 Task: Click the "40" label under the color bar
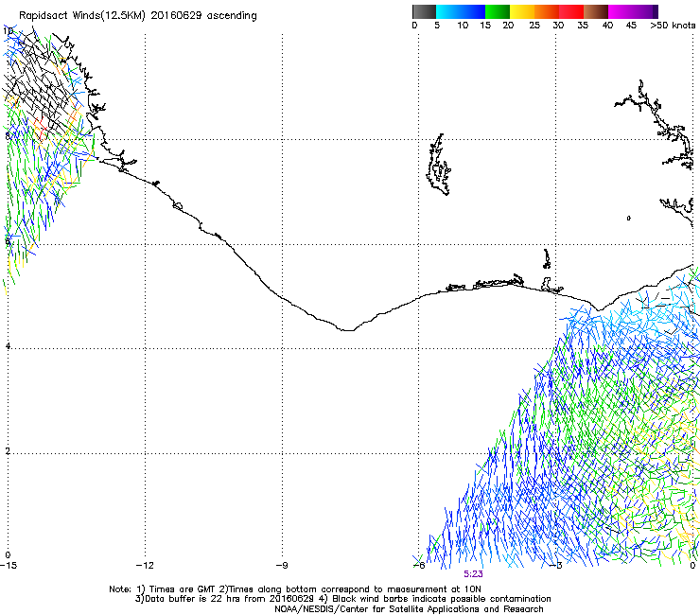(607, 26)
